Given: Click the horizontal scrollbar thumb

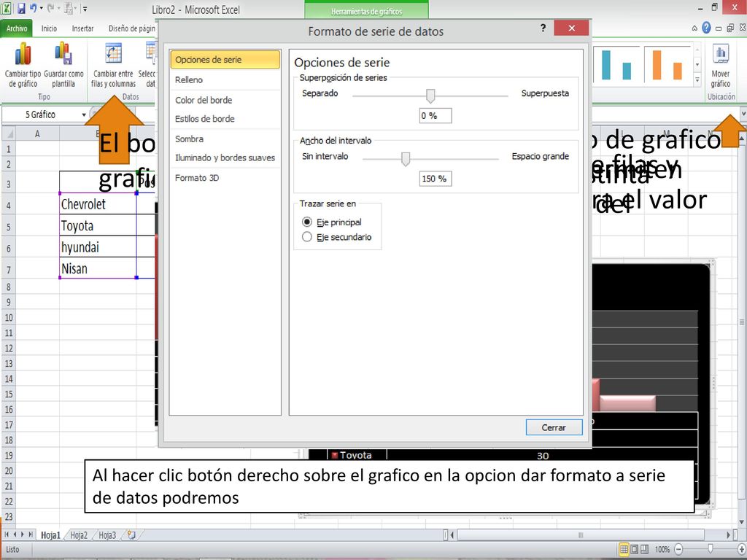Looking at the screenshot, I should [x=580, y=535].
